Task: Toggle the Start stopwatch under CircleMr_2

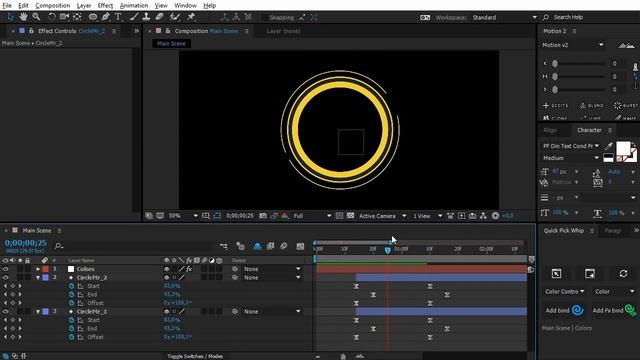Action: click(x=71, y=286)
